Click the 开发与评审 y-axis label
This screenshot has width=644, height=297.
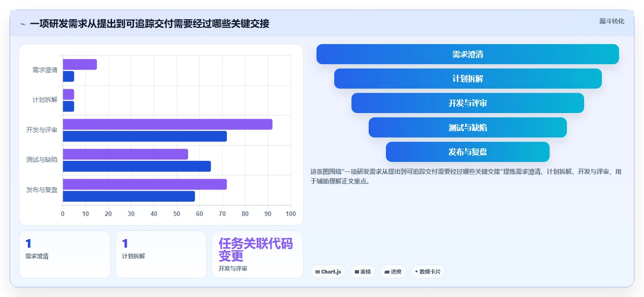pyautogui.click(x=42, y=130)
